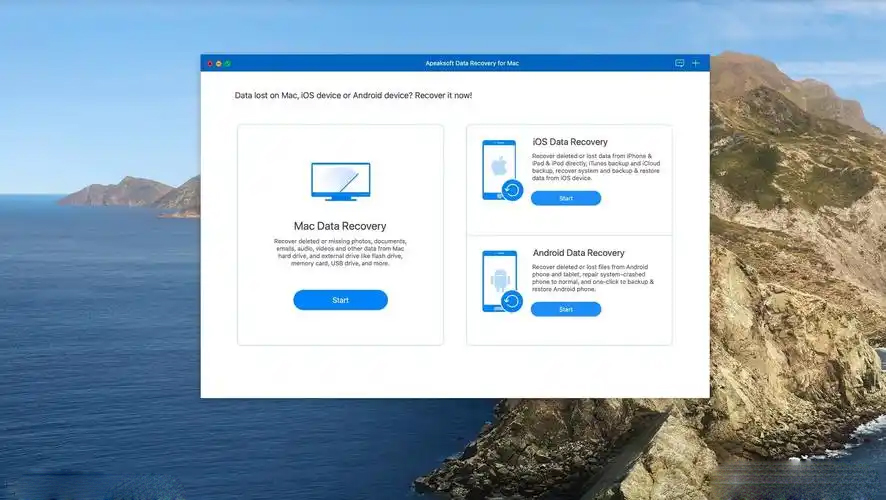886x500 pixels.
Task: Click 'Data lost on Mac, iOS device' prompt text
Action: click(353, 95)
